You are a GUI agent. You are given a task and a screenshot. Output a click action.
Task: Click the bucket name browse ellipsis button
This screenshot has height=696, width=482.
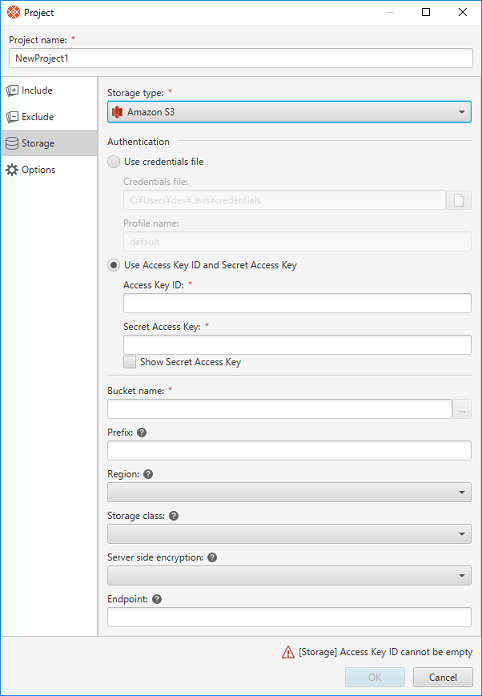point(462,409)
